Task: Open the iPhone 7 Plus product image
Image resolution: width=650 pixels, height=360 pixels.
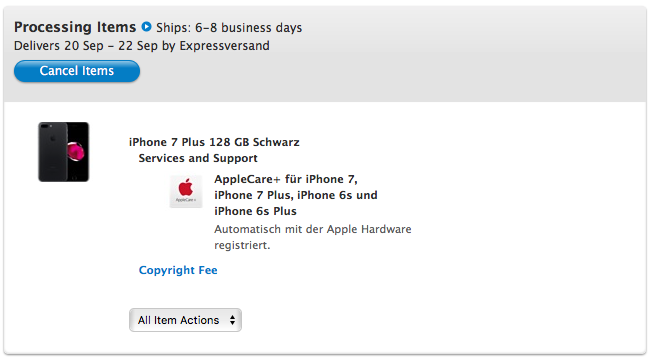Action: point(63,152)
